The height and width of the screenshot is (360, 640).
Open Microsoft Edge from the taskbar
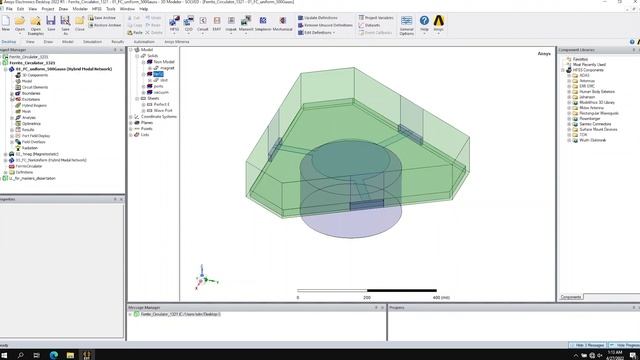click(53, 355)
